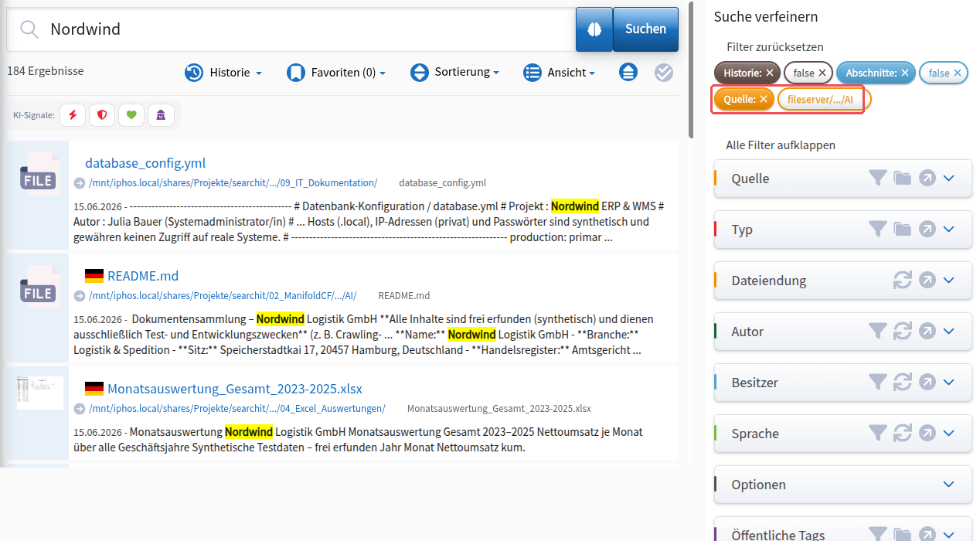980x541 pixels.
Task: Click the brain AI search button
Action: (594, 29)
